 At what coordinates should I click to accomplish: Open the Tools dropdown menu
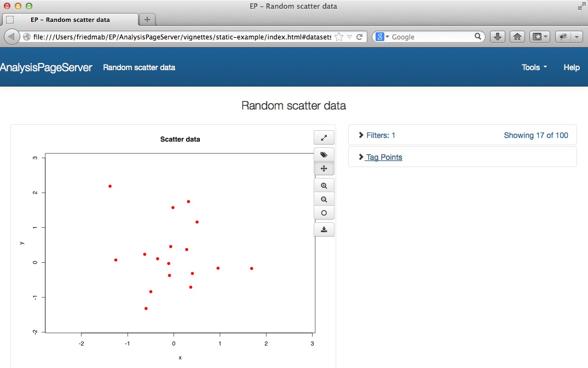(534, 67)
